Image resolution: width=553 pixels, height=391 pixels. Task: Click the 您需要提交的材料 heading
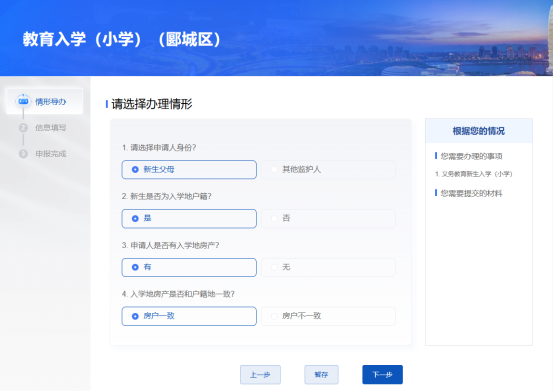pos(471,193)
